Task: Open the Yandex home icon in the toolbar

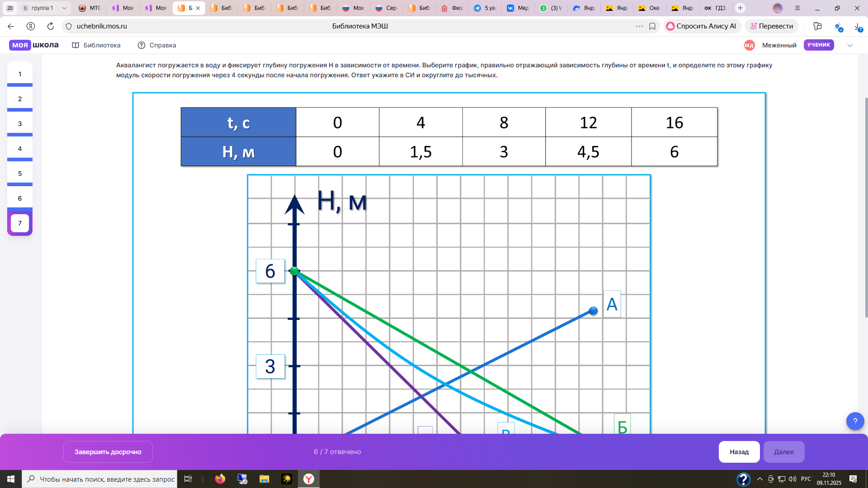Action: click(31, 26)
